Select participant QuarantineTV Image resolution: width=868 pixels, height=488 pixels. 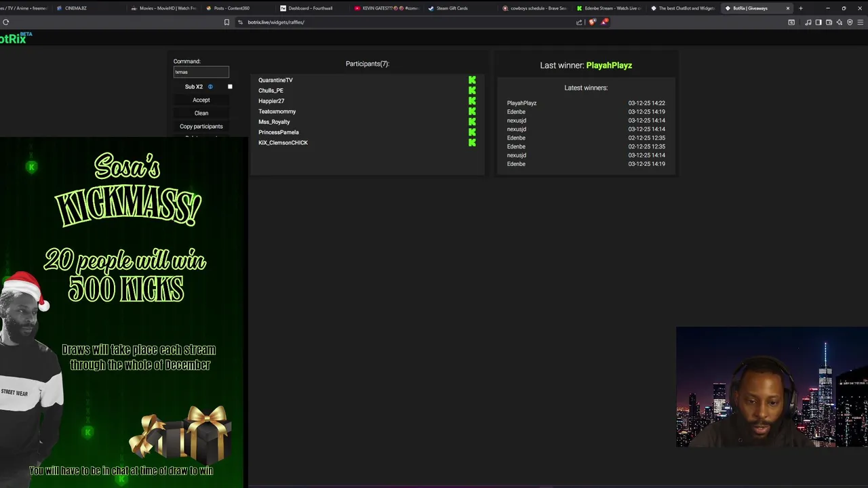coord(275,80)
